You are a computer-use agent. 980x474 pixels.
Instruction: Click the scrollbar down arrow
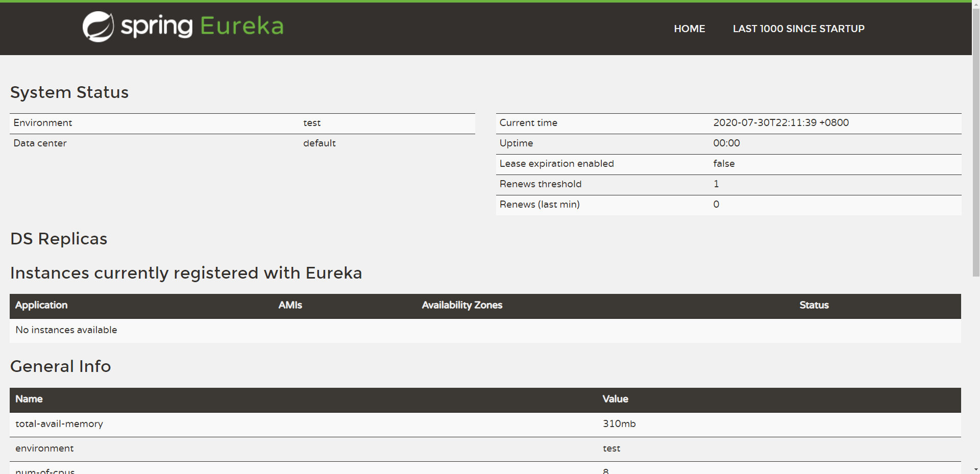(975, 469)
